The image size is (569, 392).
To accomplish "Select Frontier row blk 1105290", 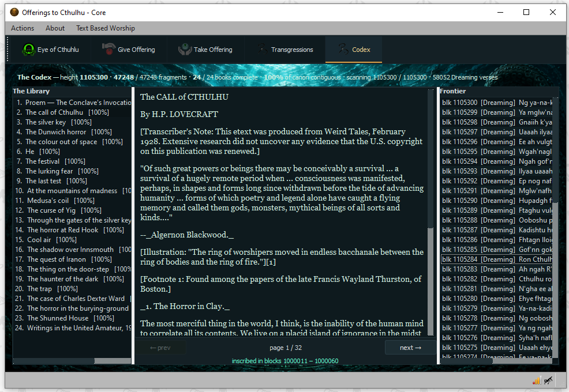I will point(496,201).
